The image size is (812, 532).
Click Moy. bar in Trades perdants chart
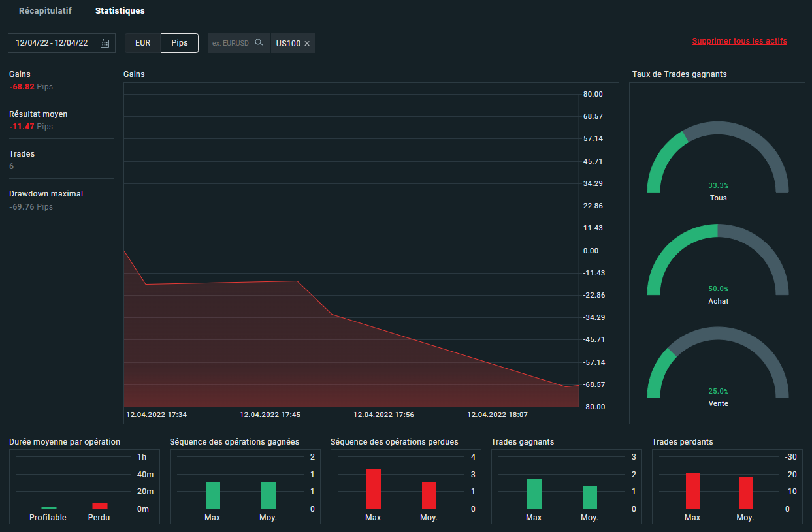tap(745, 493)
